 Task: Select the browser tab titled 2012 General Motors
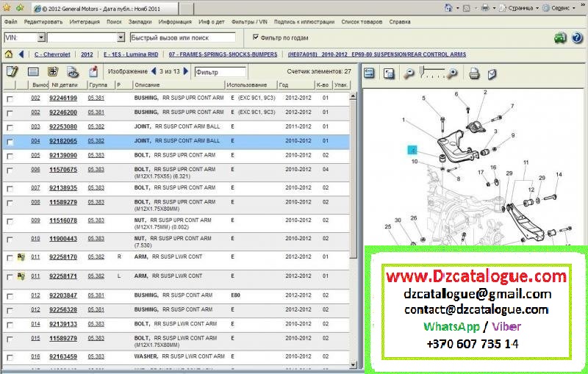click(x=105, y=8)
